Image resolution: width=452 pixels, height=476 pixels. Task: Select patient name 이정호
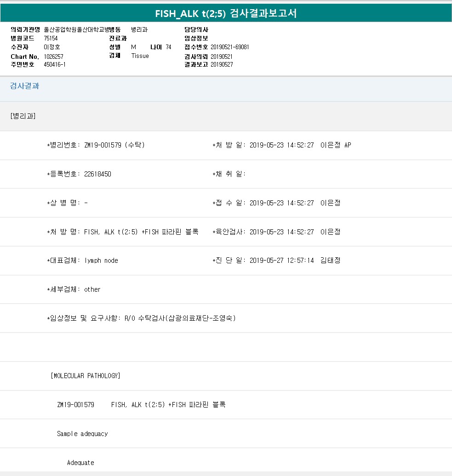[52, 47]
